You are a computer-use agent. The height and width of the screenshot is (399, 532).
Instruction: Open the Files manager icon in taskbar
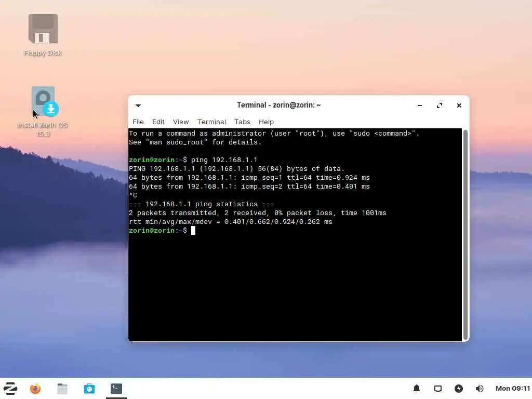coord(62,389)
